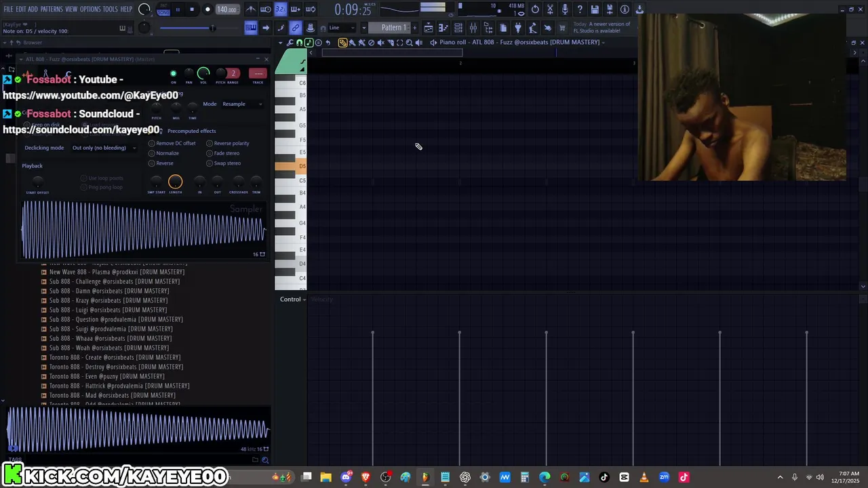Image resolution: width=868 pixels, height=488 pixels.
Task: Select the Paint brush tool in piano roll
Action: (352, 43)
